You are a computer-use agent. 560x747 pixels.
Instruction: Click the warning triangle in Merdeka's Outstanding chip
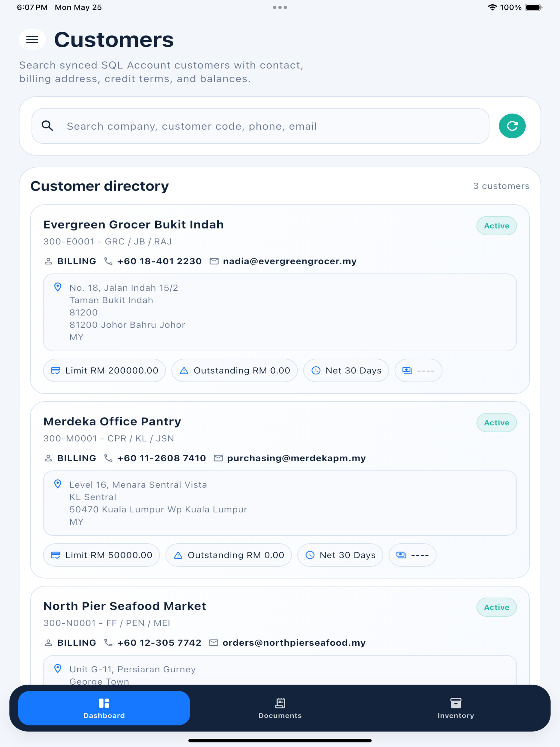tap(178, 555)
